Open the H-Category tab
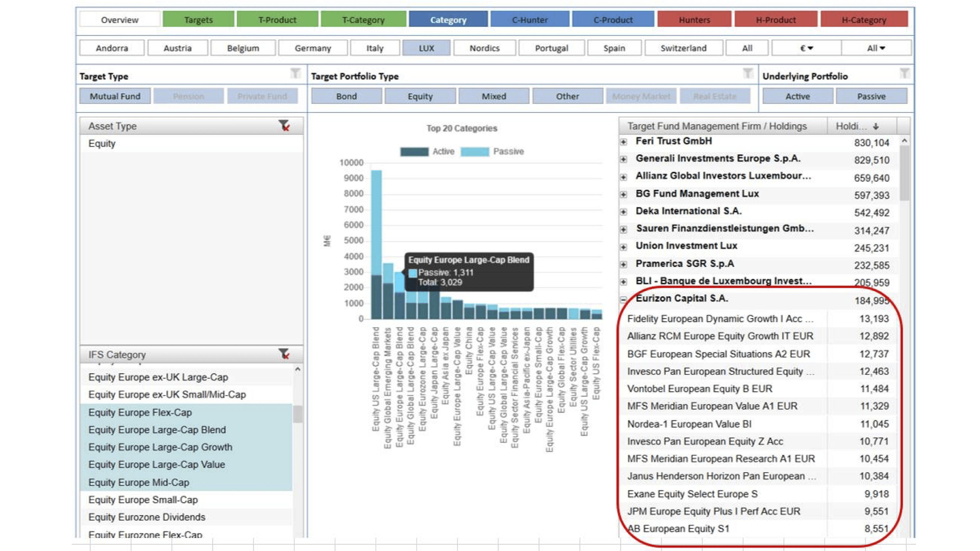This screenshot has width=980, height=551. point(864,19)
